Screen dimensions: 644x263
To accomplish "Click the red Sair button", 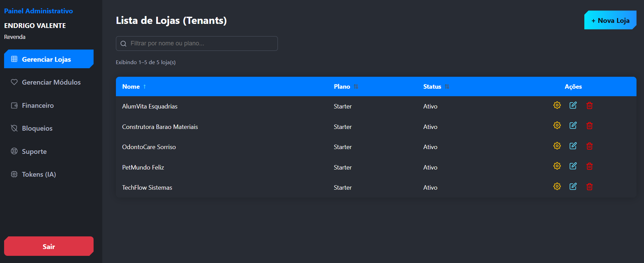I will [49, 246].
